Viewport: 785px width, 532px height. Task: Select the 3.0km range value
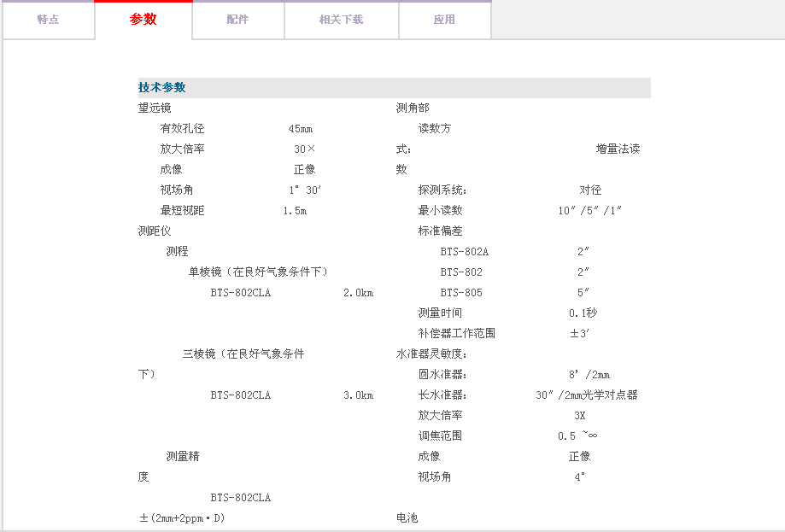[358, 395]
